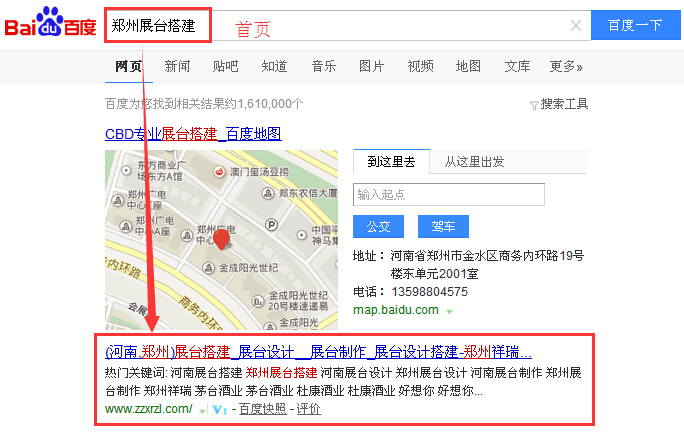Viewport: 684px width, 433px height.
Task: Select the 网页 tab
Action: pyautogui.click(x=129, y=66)
